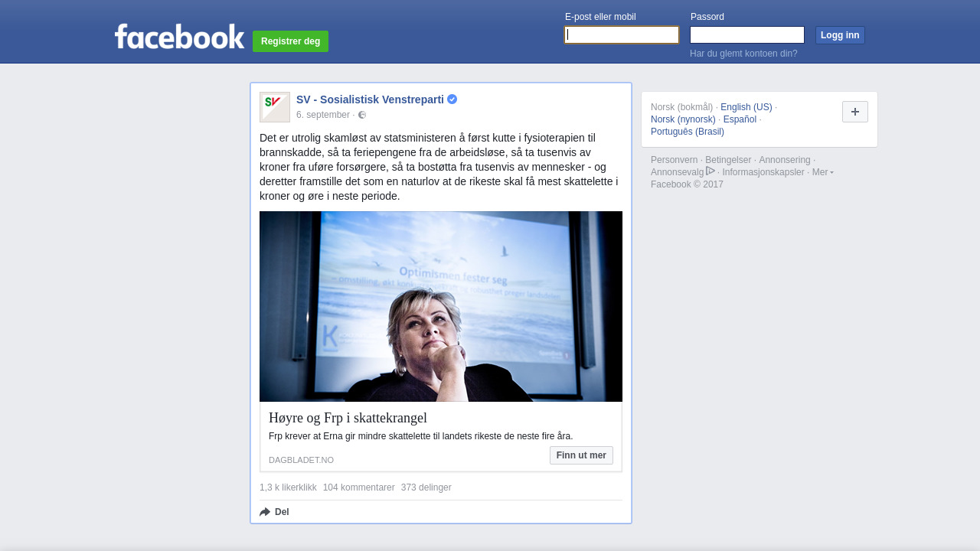
Task: Open the Personvern footer link
Action: click(x=674, y=160)
